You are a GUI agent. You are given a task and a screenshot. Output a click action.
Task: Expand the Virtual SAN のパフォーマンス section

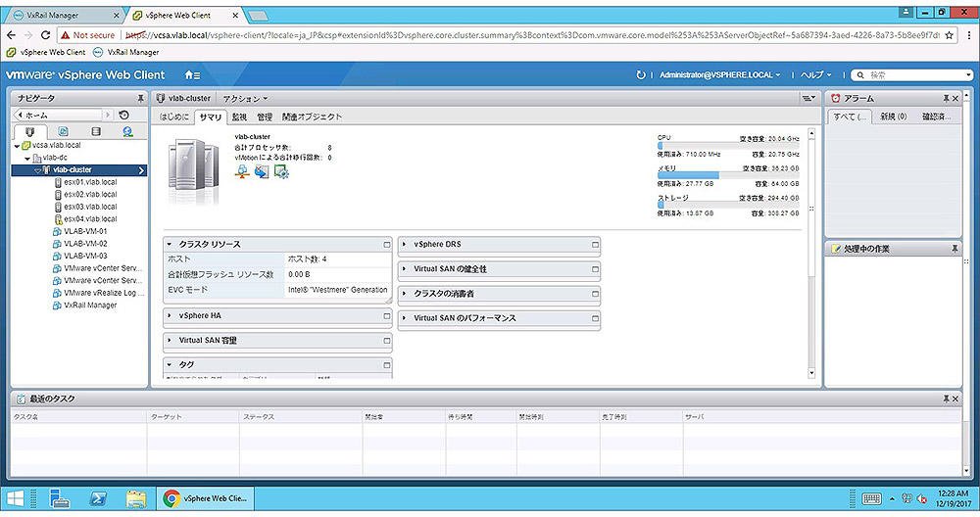pyautogui.click(x=405, y=318)
